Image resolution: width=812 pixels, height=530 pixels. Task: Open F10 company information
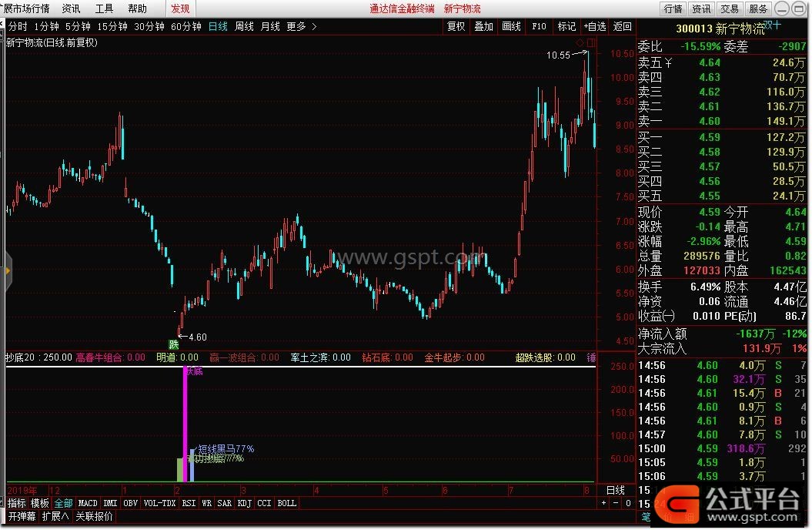coord(539,26)
